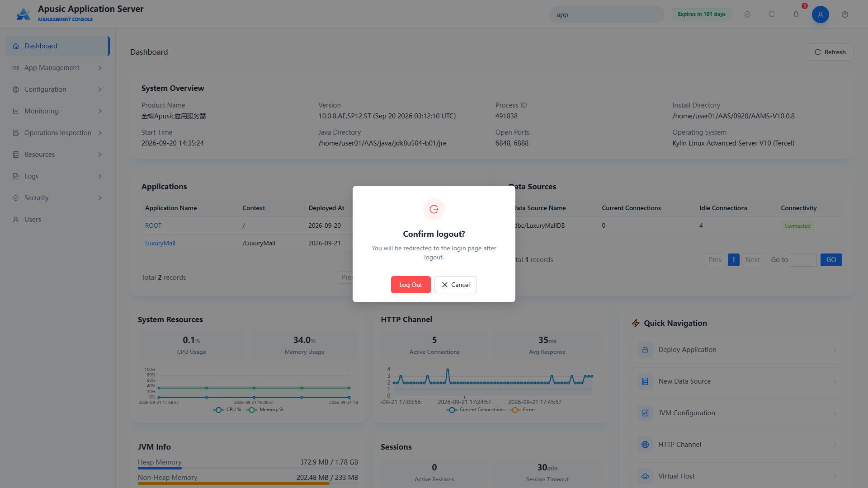868x488 pixels.
Task: Toggle Errors legend in HTTP chart
Action: point(522,410)
